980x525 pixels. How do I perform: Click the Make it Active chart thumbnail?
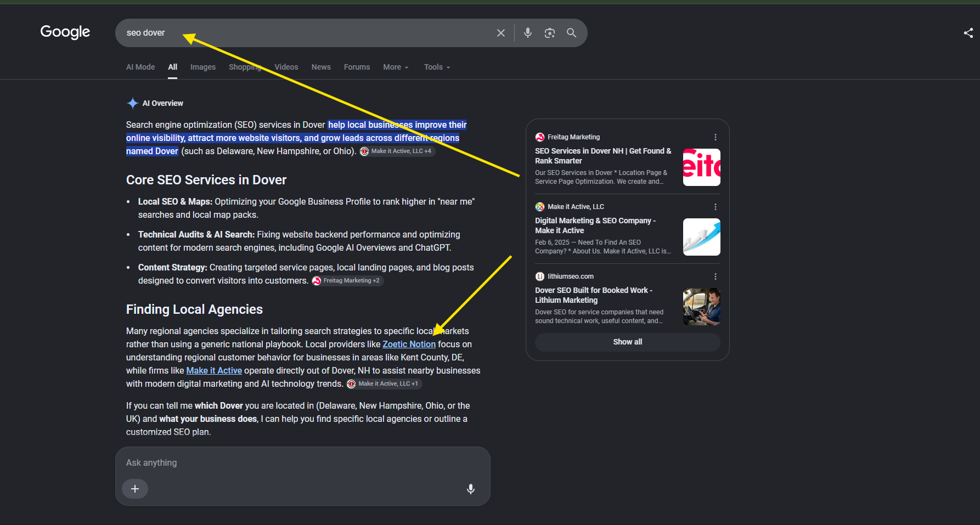coord(702,237)
